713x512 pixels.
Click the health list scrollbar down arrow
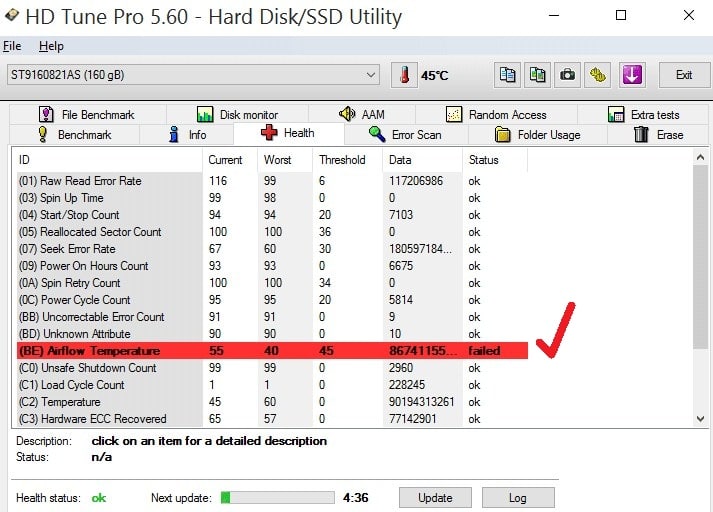700,419
